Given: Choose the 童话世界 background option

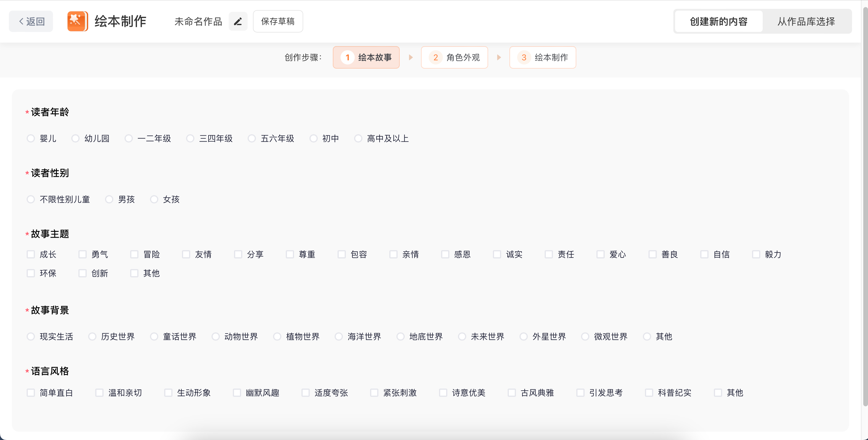Looking at the screenshot, I should (154, 337).
